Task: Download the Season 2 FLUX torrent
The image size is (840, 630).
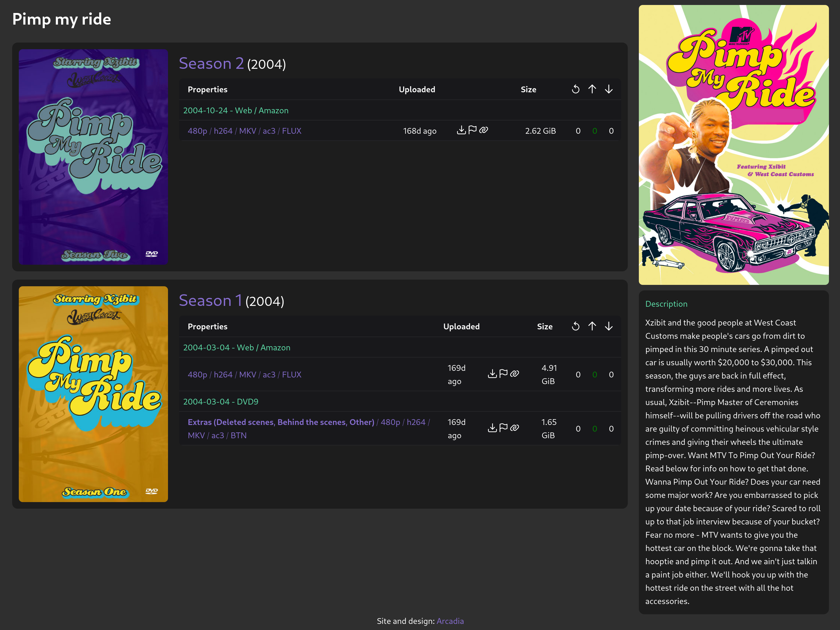Action: [461, 130]
